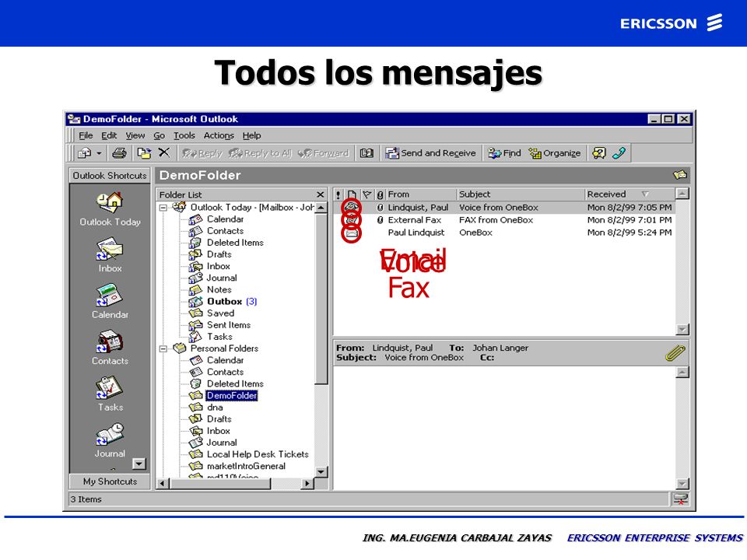
Task: Open Journal shortcut in Outlook bar
Action: (110, 434)
